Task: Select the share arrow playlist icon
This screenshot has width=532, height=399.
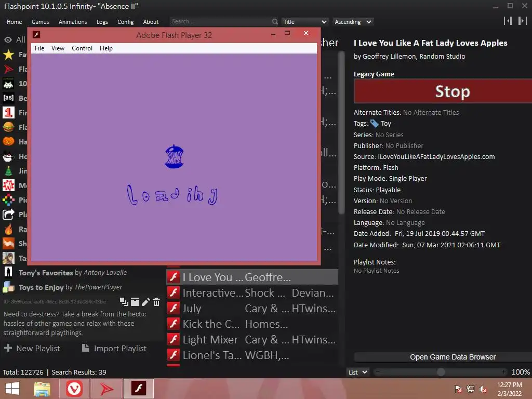Action: 8,215
